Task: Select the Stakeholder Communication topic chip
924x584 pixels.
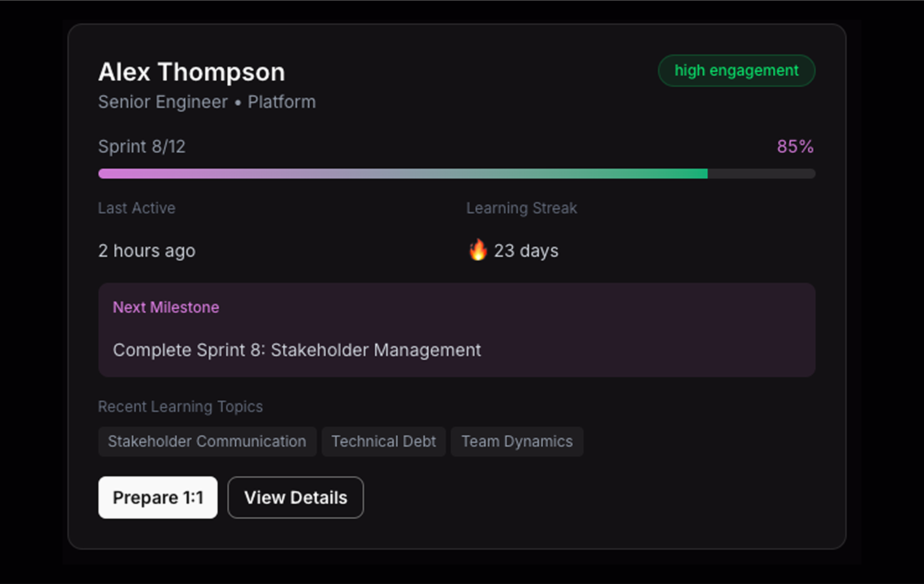Action: (207, 442)
